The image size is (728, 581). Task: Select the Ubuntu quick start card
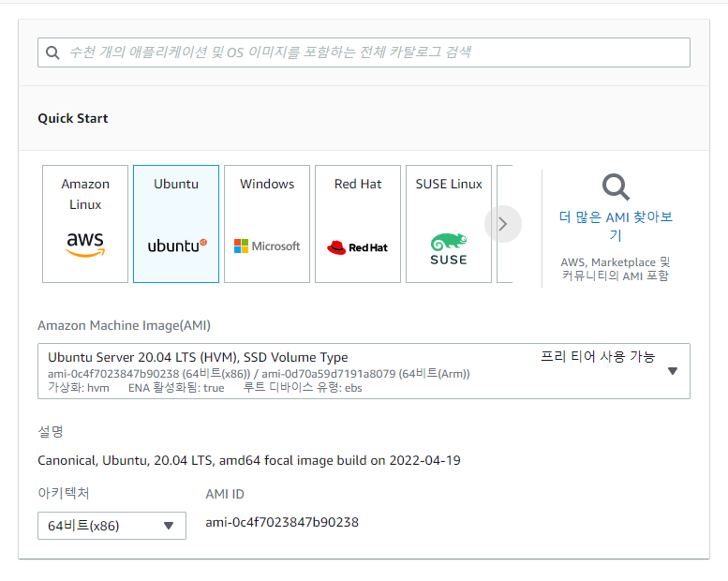176,224
